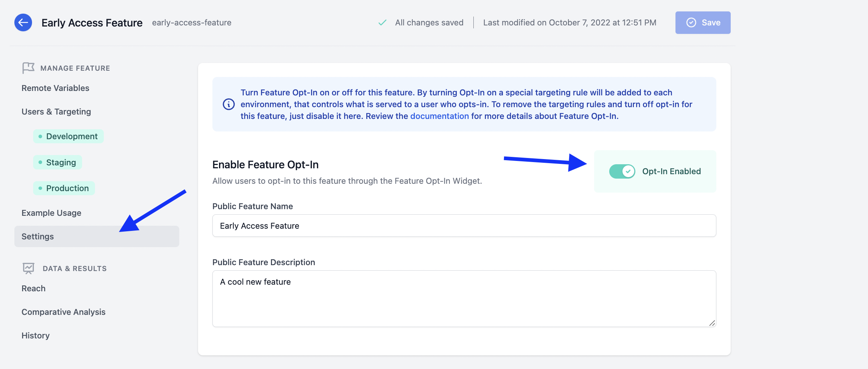Click the chart icon beside Data & Results
The image size is (868, 369).
(28, 268)
